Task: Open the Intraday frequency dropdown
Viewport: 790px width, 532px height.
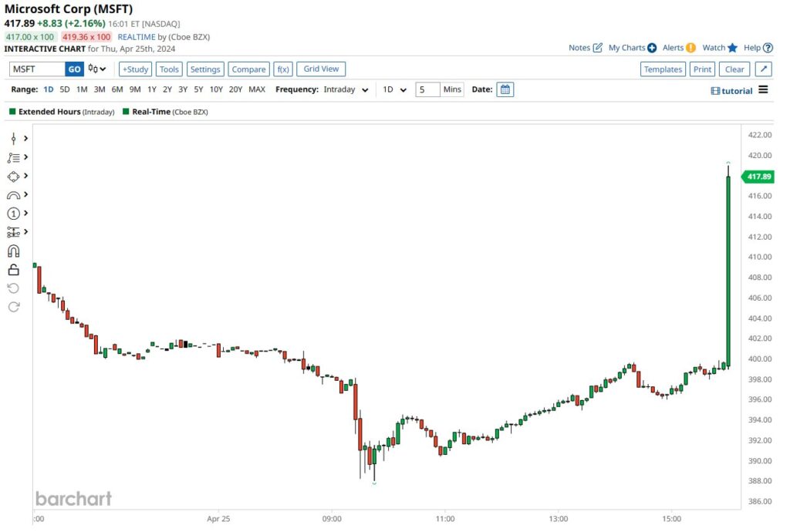Action: (346, 89)
